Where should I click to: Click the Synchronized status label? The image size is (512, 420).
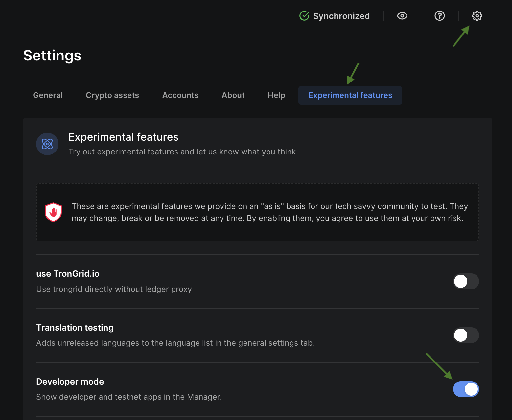(x=341, y=16)
